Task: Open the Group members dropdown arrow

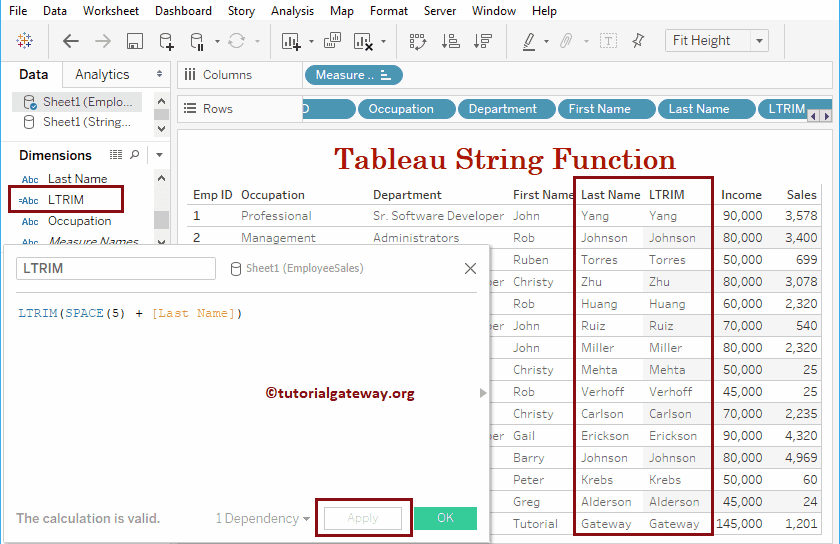Action: [586, 41]
